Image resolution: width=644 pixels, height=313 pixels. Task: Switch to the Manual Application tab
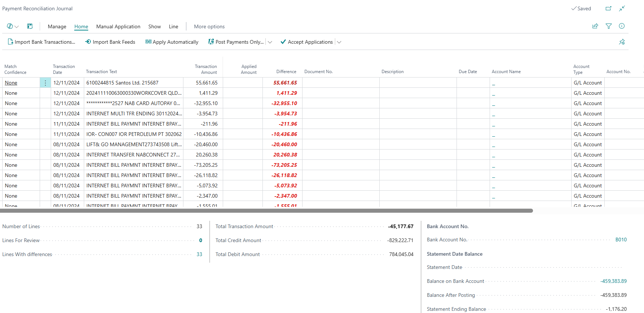118,26
